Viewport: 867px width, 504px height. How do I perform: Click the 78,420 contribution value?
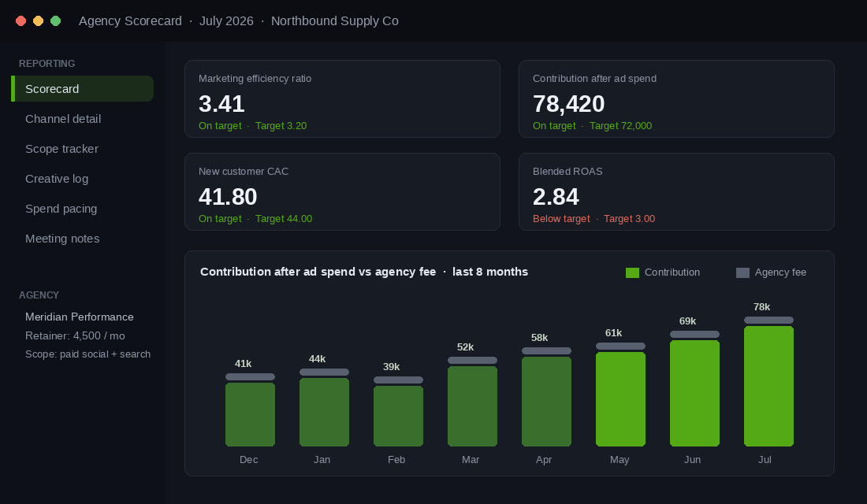point(569,104)
